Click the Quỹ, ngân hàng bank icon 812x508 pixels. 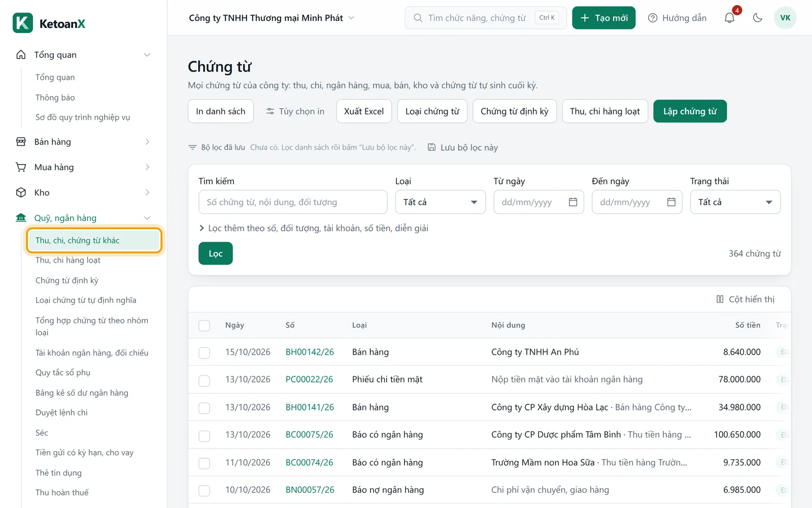coord(21,218)
